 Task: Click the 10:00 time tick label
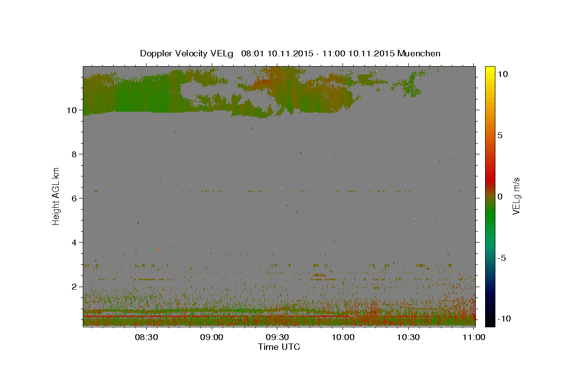[x=343, y=337]
